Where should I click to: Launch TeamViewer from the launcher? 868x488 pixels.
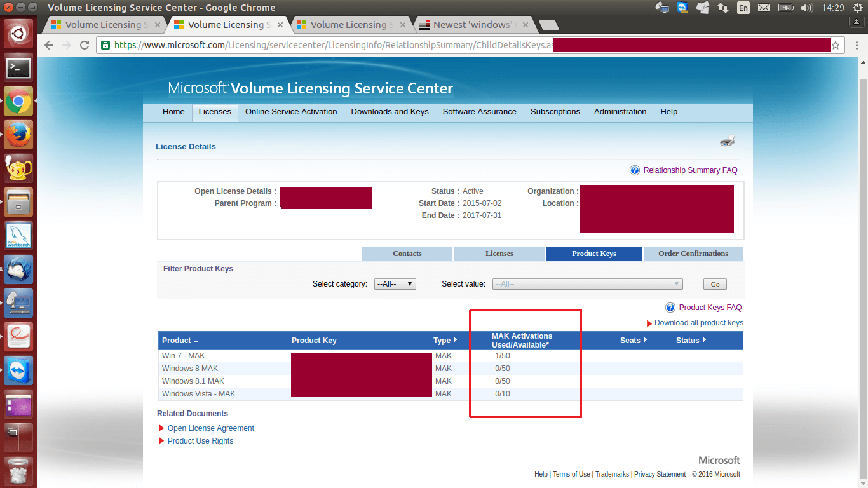pos(18,370)
